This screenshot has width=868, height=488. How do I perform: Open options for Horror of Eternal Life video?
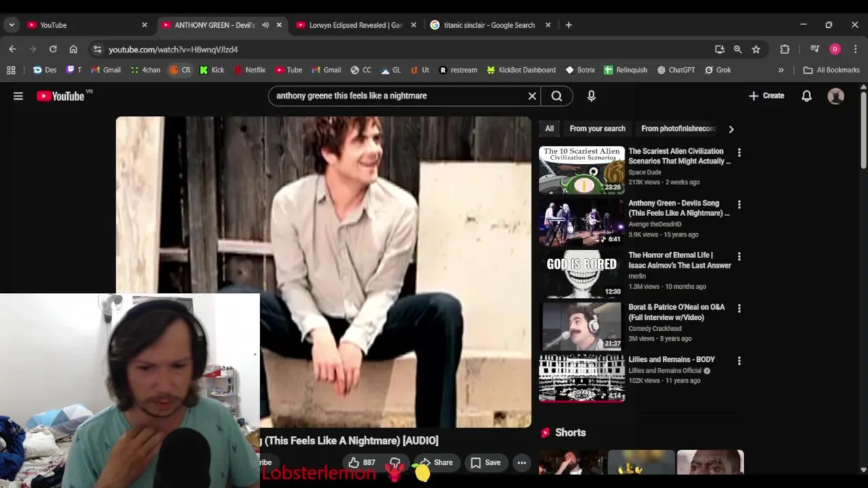739,256
